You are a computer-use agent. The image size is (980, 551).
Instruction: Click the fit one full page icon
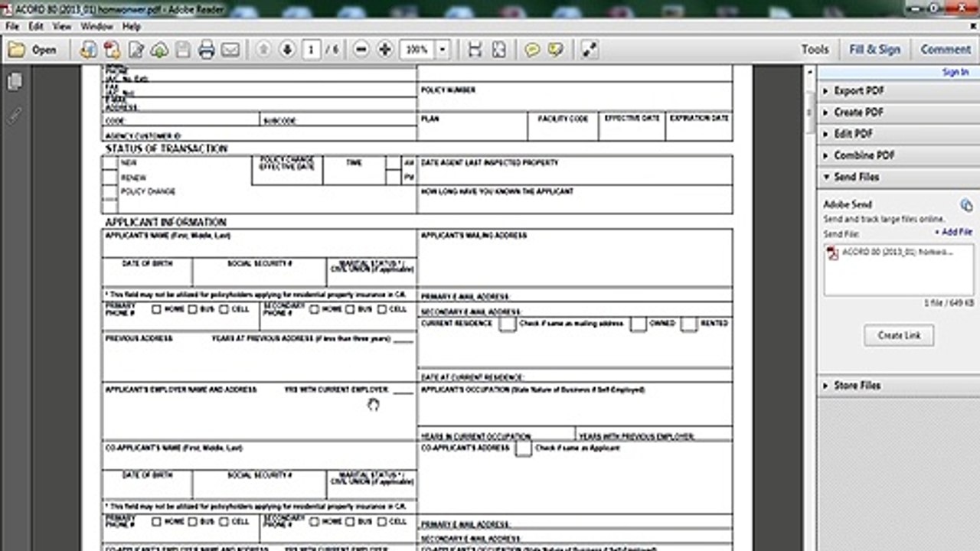pos(498,50)
